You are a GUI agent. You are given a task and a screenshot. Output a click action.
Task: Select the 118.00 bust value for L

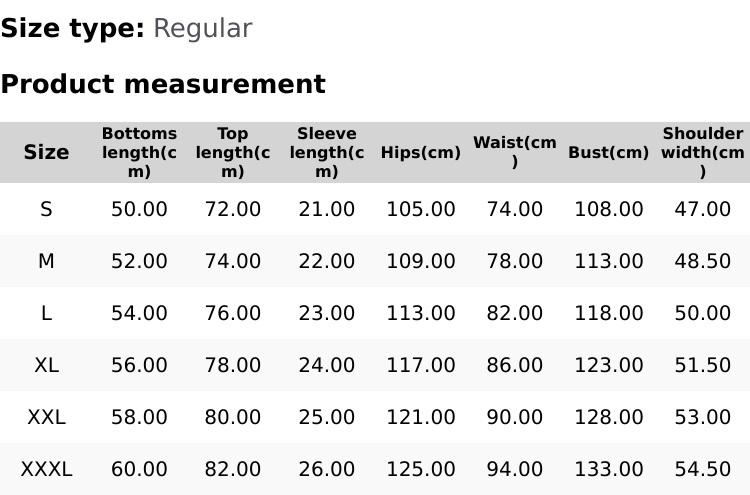click(608, 313)
